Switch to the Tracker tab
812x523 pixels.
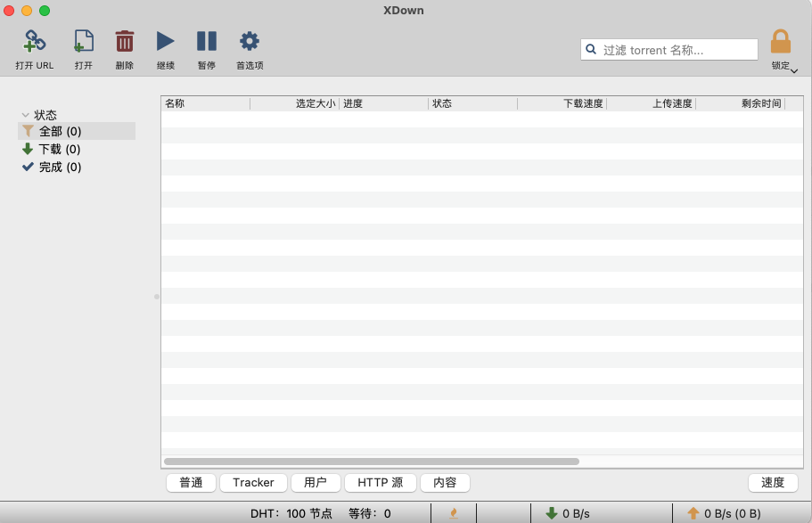coord(253,483)
